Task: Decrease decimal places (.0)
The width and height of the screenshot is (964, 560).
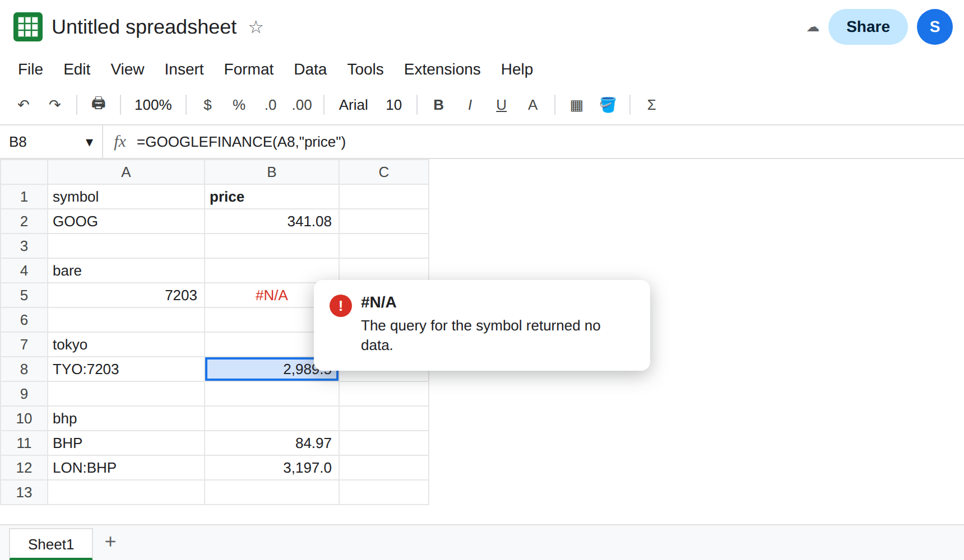Action: coord(271,105)
